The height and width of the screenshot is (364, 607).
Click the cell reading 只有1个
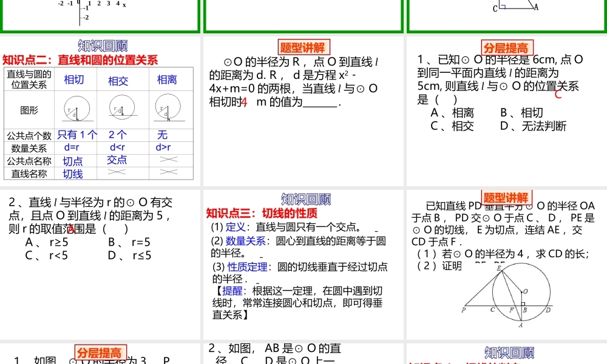77,135
